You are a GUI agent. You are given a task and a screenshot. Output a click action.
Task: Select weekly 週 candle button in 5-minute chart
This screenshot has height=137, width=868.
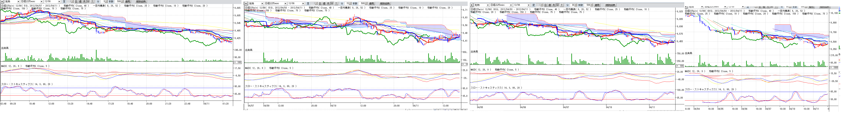point(80,2)
